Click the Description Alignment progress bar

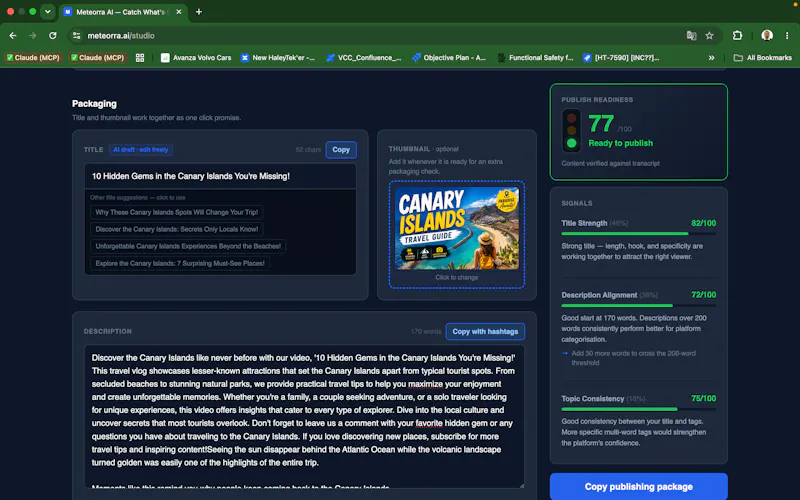tap(638, 306)
